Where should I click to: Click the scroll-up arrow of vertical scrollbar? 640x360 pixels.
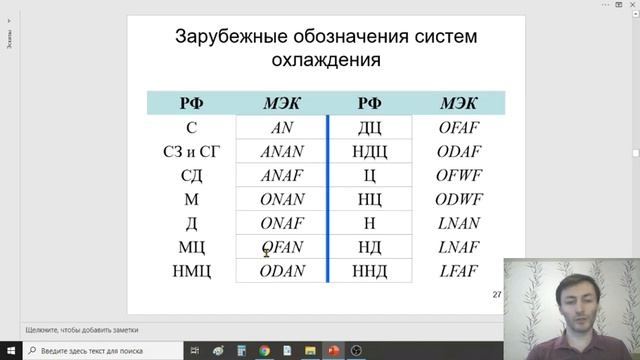(636, 14)
